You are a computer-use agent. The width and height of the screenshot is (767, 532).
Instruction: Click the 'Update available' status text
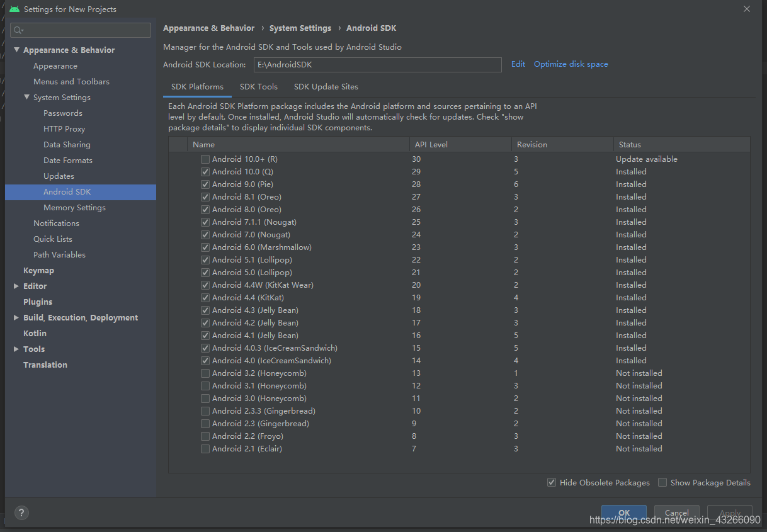click(647, 159)
